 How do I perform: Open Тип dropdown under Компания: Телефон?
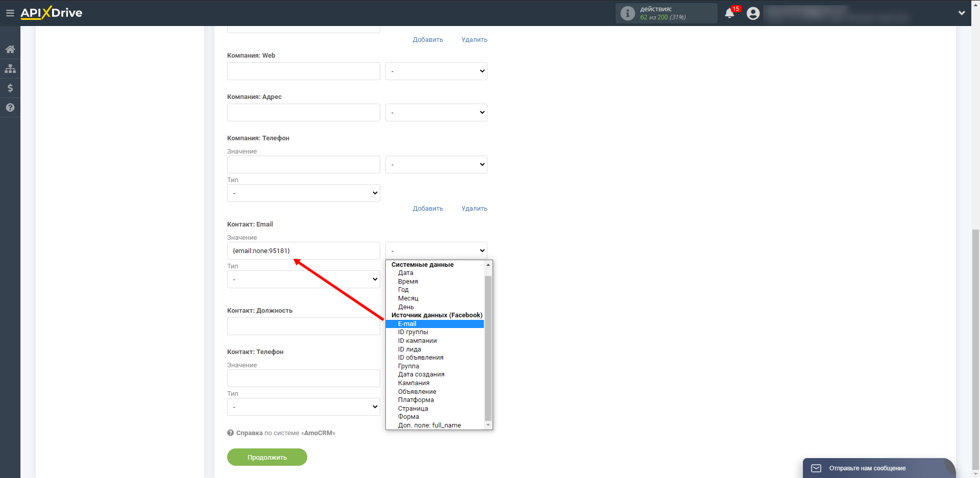[x=304, y=193]
